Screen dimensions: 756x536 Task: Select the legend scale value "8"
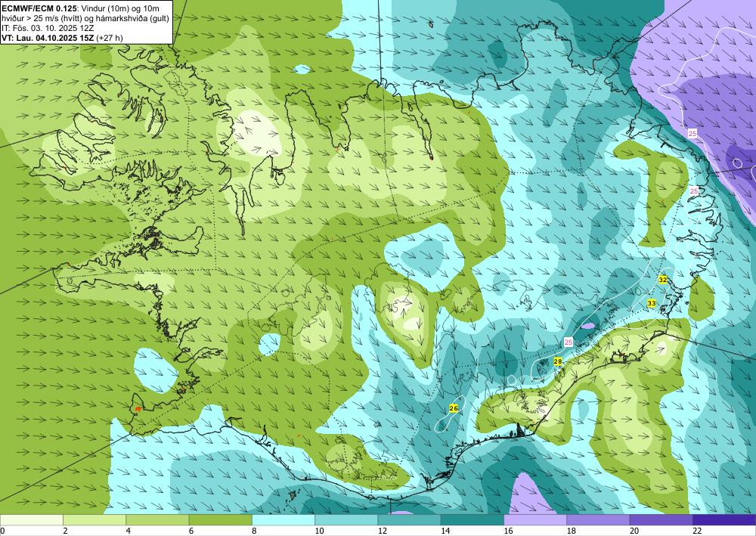254,531
